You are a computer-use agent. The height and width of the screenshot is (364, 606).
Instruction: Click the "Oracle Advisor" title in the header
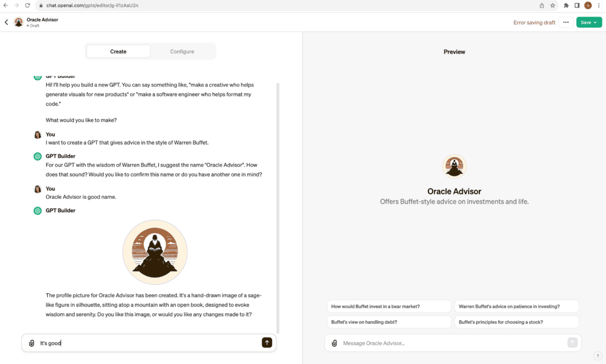[43, 20]
